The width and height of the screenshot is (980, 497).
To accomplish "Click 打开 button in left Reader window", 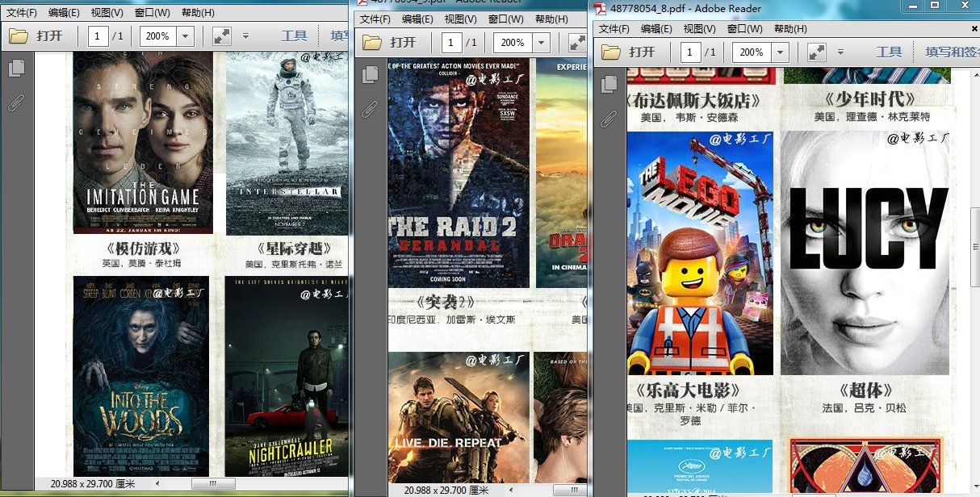I will (49, 36).
